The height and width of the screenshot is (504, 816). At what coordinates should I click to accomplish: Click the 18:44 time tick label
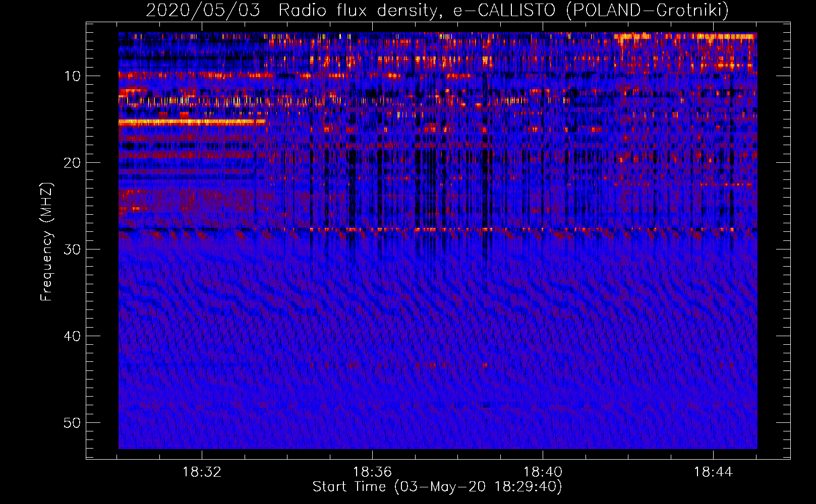[713, 472]
